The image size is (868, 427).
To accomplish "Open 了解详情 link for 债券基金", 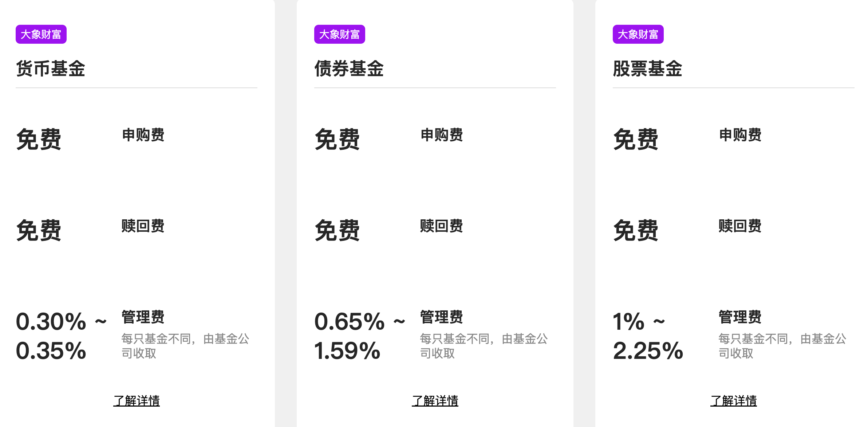I will click(435, 401).
